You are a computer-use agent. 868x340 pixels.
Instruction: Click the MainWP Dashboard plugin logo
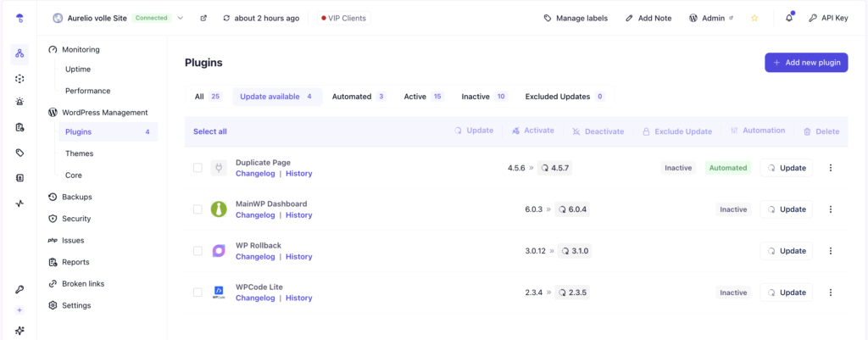click(x=219, y=209)
